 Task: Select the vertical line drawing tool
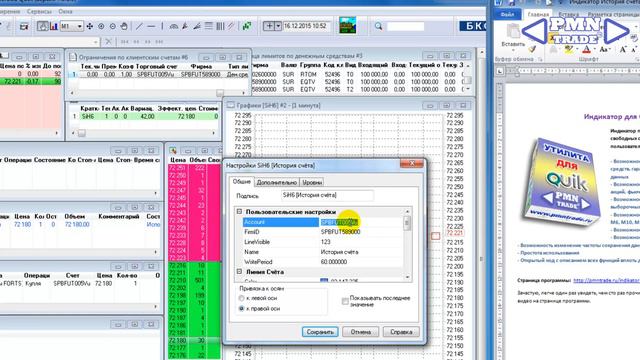point(162,26)
